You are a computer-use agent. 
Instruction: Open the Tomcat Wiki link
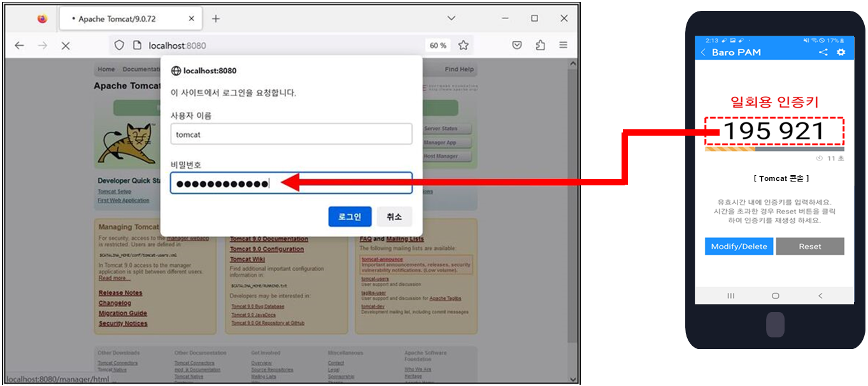pos(248,260)
